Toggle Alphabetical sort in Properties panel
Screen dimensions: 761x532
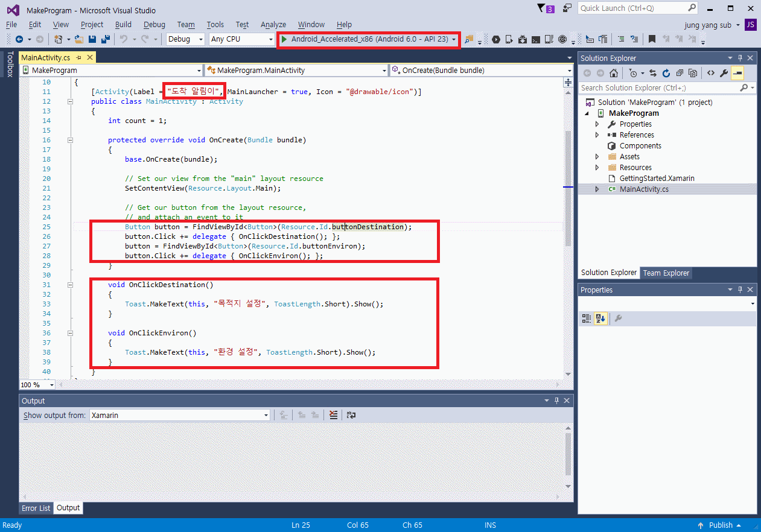pyautogui.click(x=600, y=318)
